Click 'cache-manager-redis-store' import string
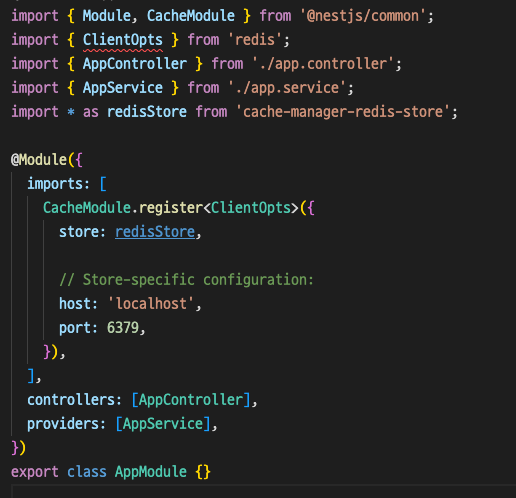516x498 pixels. 343,112
